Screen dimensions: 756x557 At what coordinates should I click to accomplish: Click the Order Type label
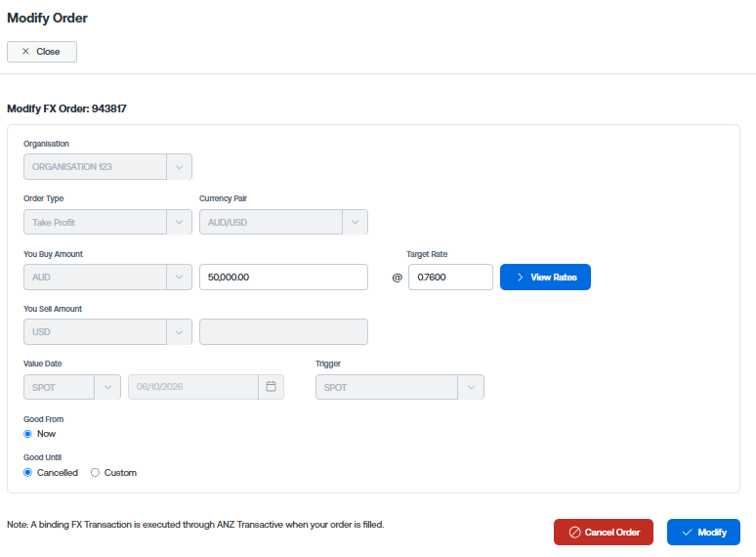43,198
